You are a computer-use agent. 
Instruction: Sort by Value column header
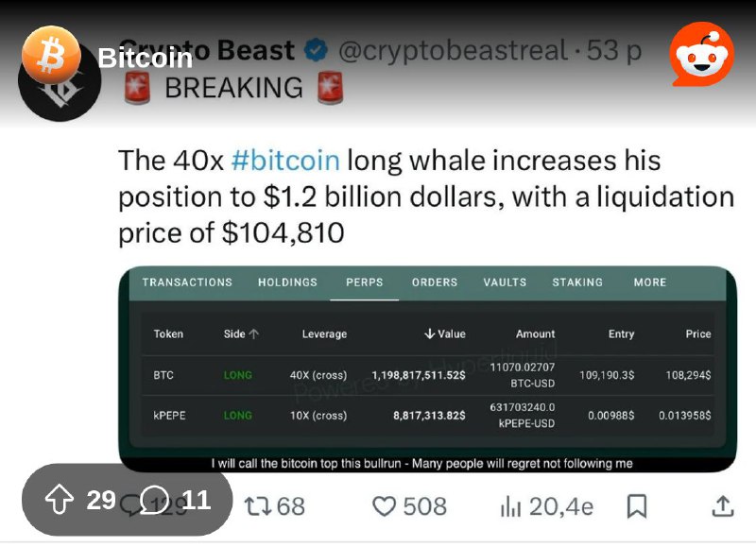click(444, 334)
